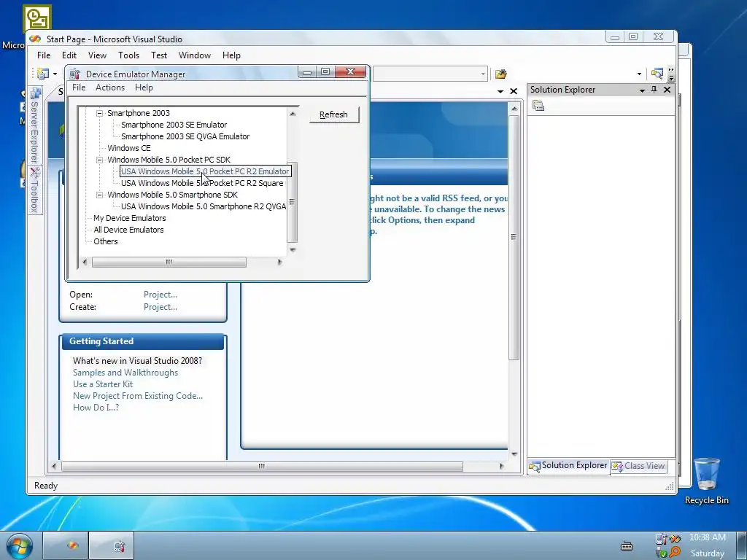Open the Toolbox side tab
The height and width of the screenshot is (560, 747).
tap(35, 190)
